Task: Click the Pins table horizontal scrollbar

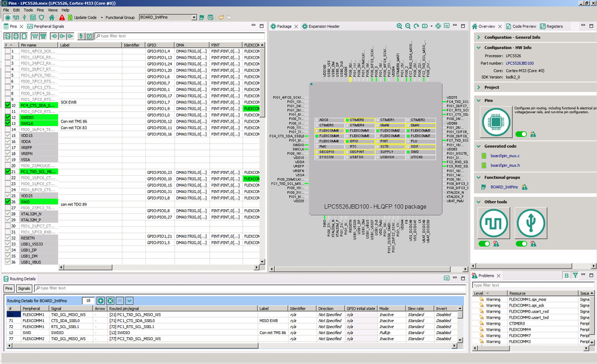Action: pyautogui.click(x=158, y=268)
